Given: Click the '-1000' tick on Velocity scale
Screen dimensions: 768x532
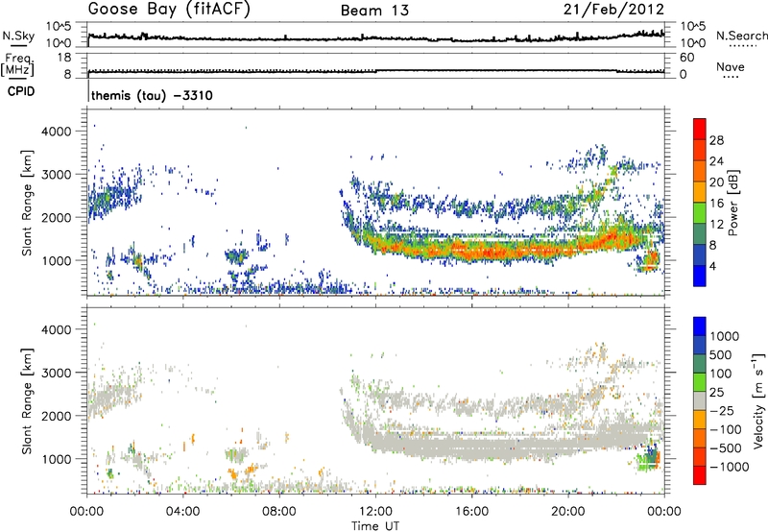Looking at the screenshot, I should (729, 467).
